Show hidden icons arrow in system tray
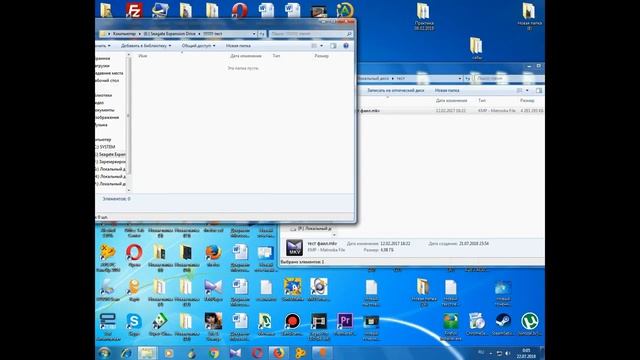Viewport: 640px width, 360px height. [491, 353]
